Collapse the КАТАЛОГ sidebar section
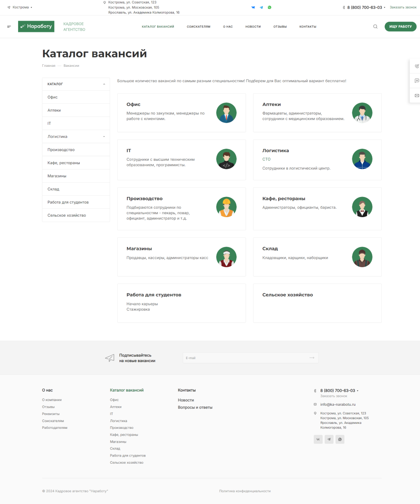420x504 pixels. 104,84
